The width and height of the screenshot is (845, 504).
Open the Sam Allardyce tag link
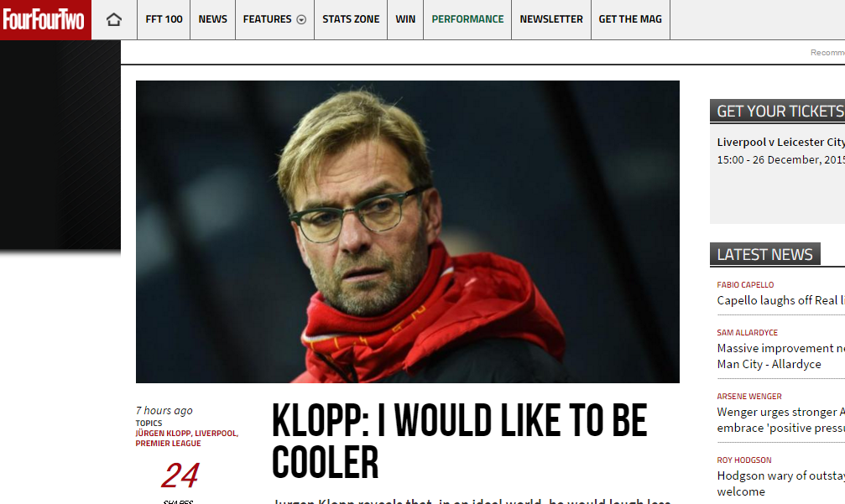point(748,333)
